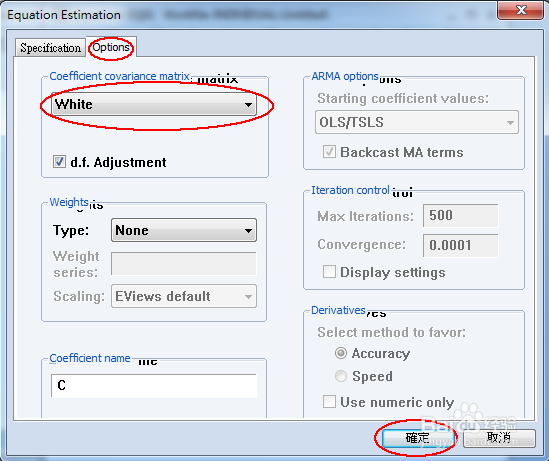Close the Equation Estimation dialog
The width and height of the screenshot is (549, 461).
pos(521,10)
